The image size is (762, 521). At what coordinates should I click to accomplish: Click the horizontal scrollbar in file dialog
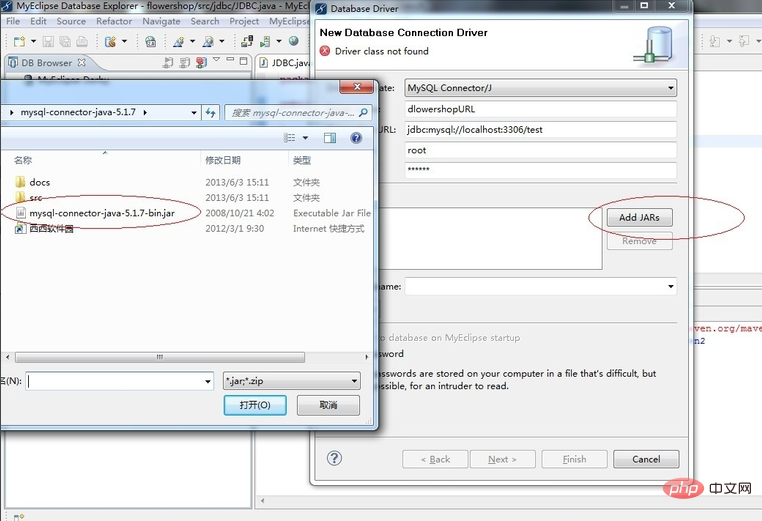(x=160, y=357)
